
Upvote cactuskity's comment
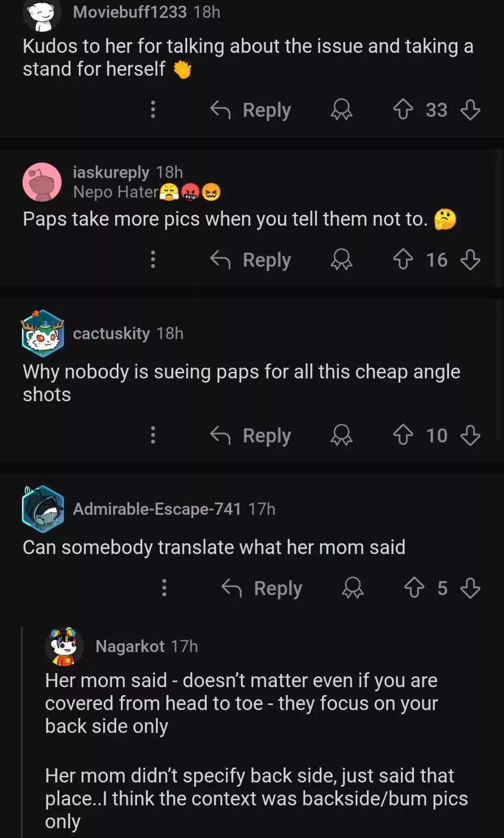tap(403, 435)
